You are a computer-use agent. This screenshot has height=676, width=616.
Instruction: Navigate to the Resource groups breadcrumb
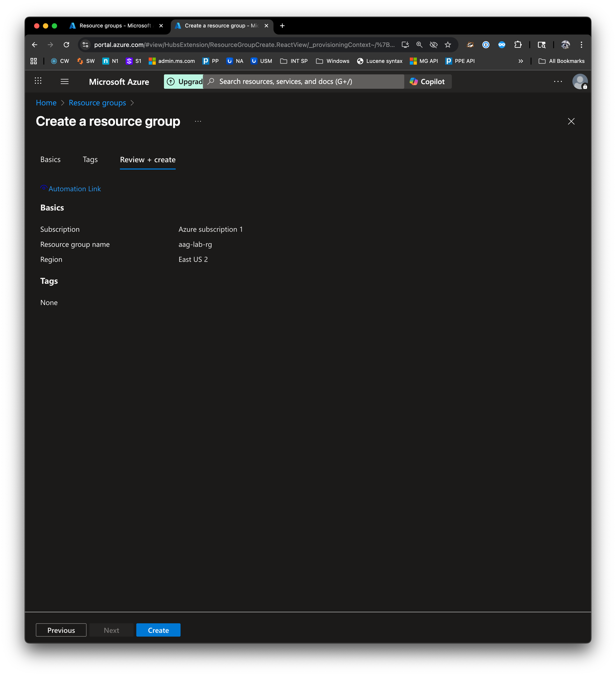coord(97,103)
